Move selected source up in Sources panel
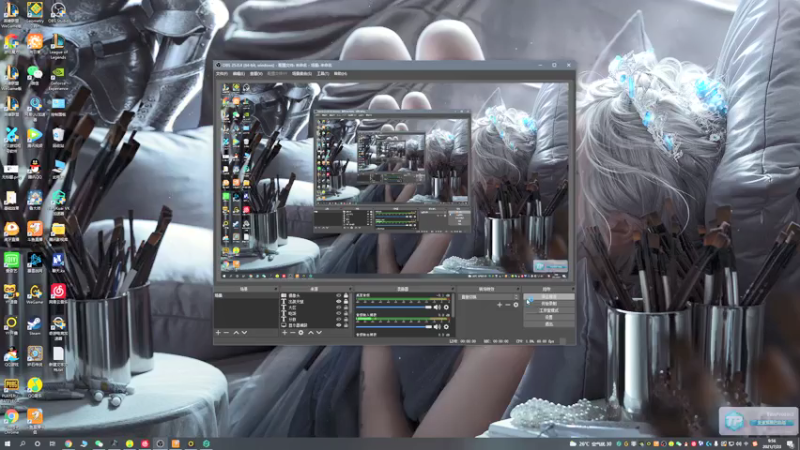Image resolution: width=800 pixels, height=450 pixels. tap(311, 332)
